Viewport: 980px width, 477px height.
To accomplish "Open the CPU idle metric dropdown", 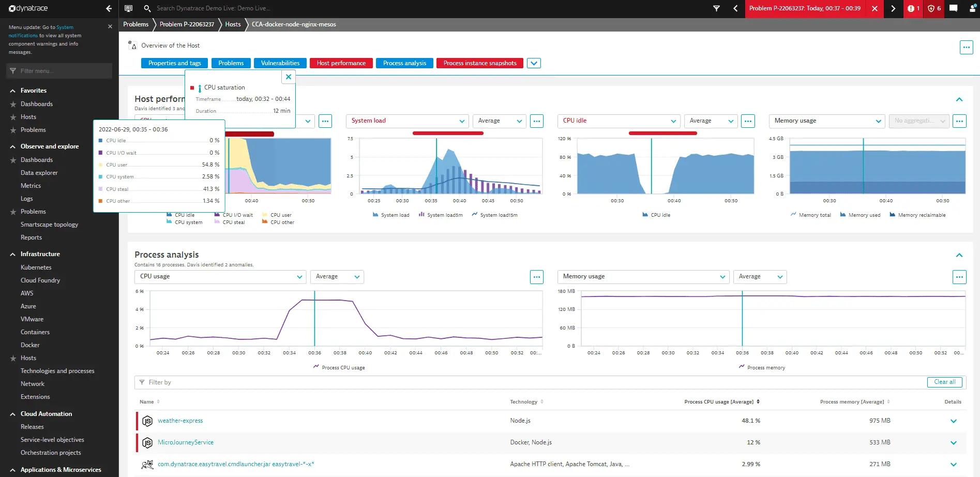I will (x=619, y=121).
